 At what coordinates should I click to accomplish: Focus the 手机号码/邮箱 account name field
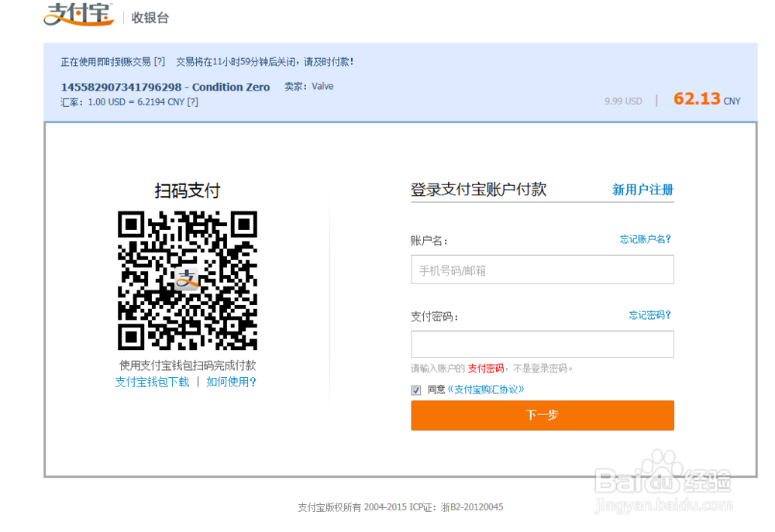(x=542, y=269)
